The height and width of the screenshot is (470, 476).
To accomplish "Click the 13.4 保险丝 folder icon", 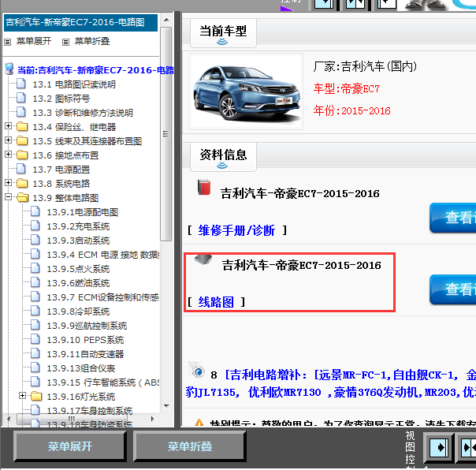I will [x=22, y=126].
